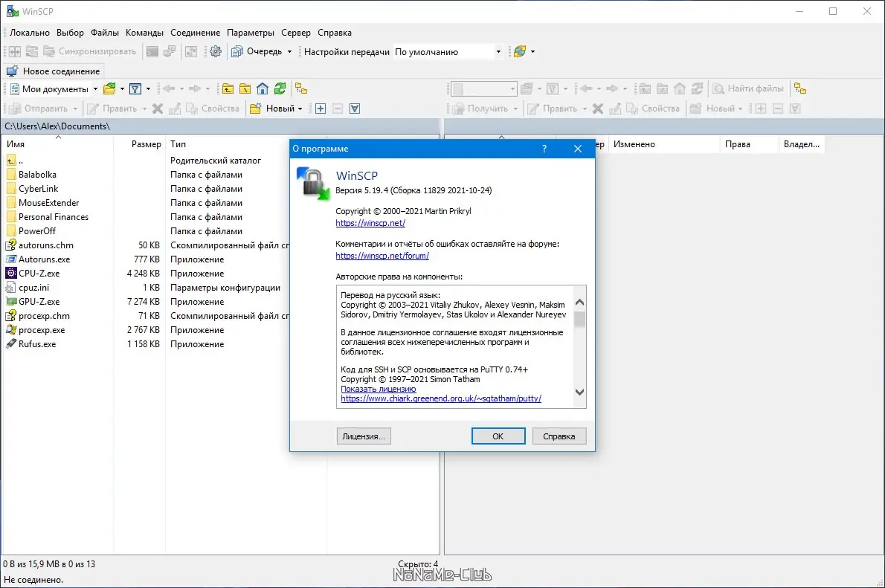This screenshot has width=885, height=588.
Task: Click the CPU-Z.exe file icon
Action: point(10,273)
